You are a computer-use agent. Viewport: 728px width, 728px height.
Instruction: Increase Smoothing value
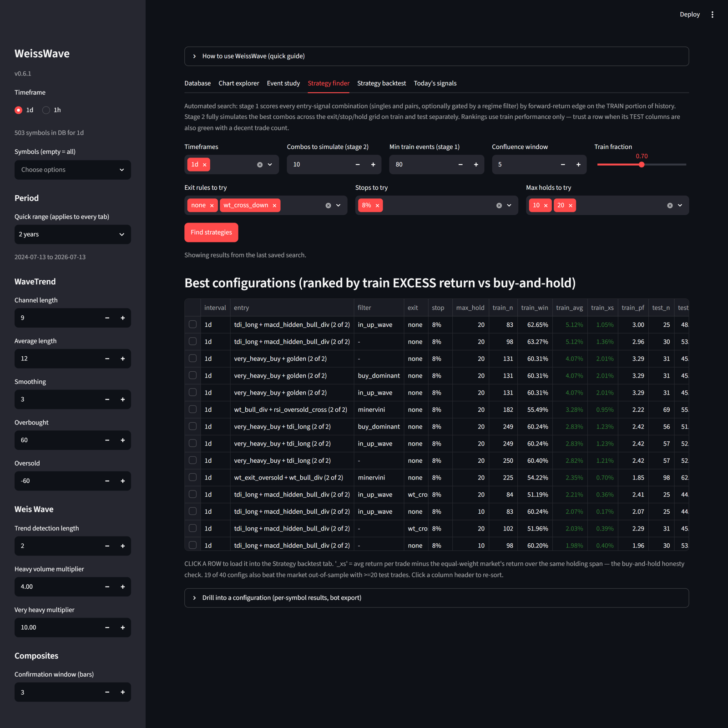(x=123, y=399)
